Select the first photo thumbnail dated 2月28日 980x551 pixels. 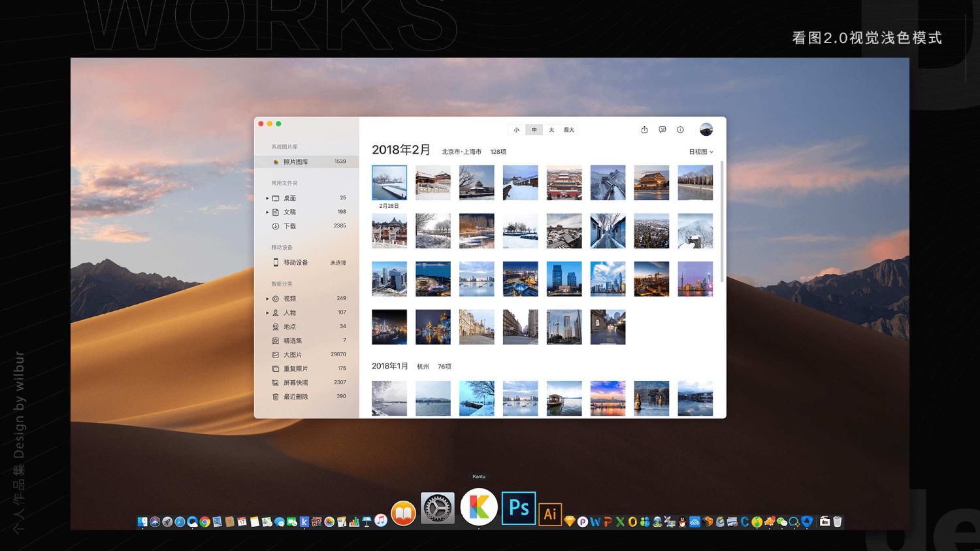[389, 182]
